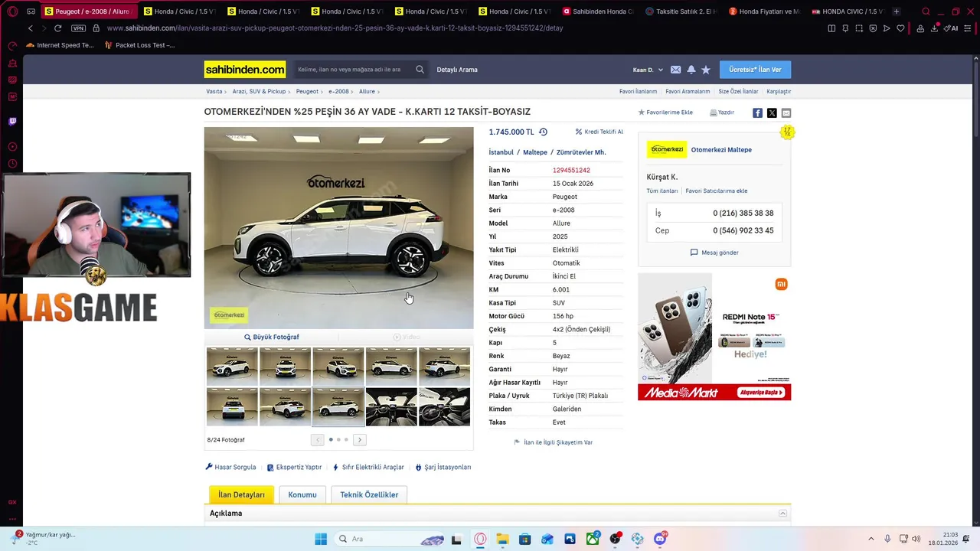
Task: Click Yazdır print link
Action: point(722,112)
